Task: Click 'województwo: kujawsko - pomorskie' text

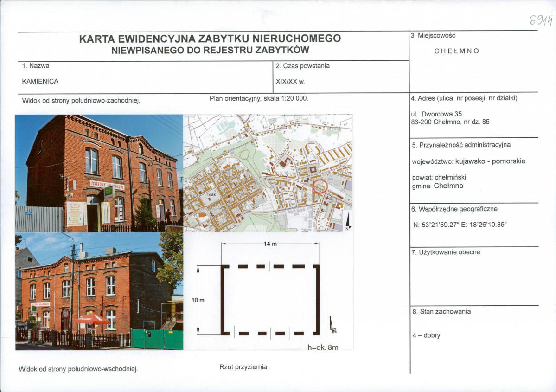Action: [x=469, y=161]
